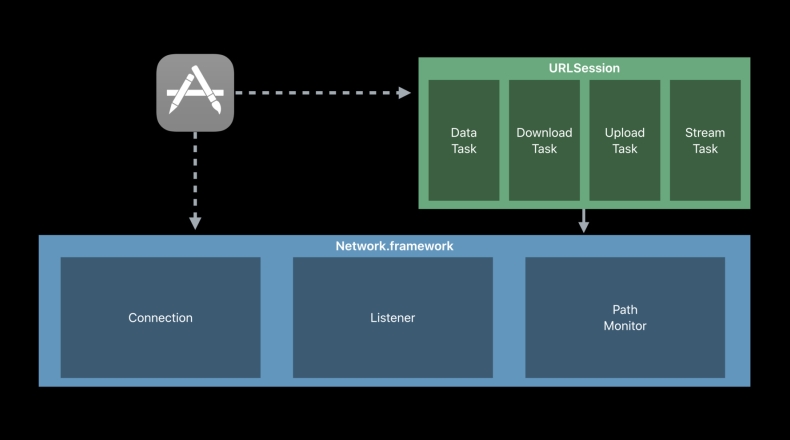Click the solid arrow below URLSession
790x440 pixels.
coord(584,218)
